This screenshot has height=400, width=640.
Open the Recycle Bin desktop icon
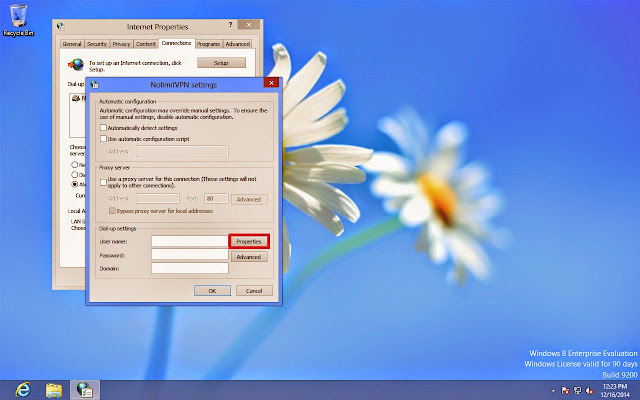pos(18,20)
